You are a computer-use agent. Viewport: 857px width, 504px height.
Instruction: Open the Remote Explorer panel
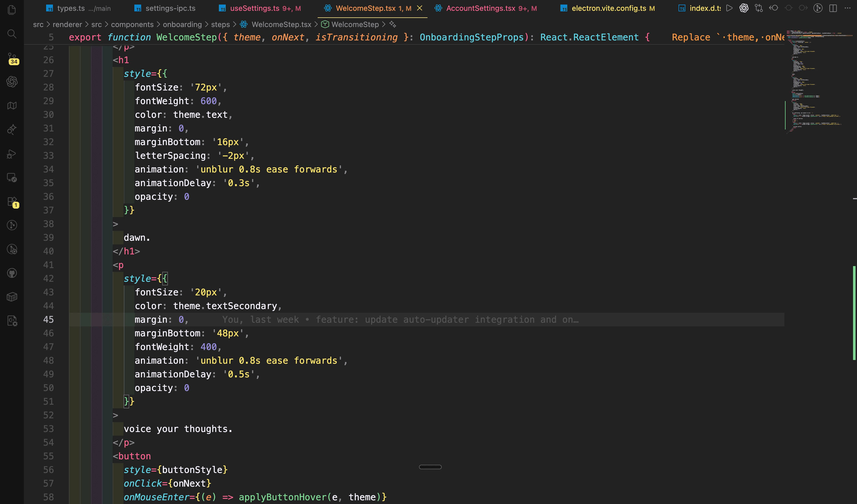(12, 178)
